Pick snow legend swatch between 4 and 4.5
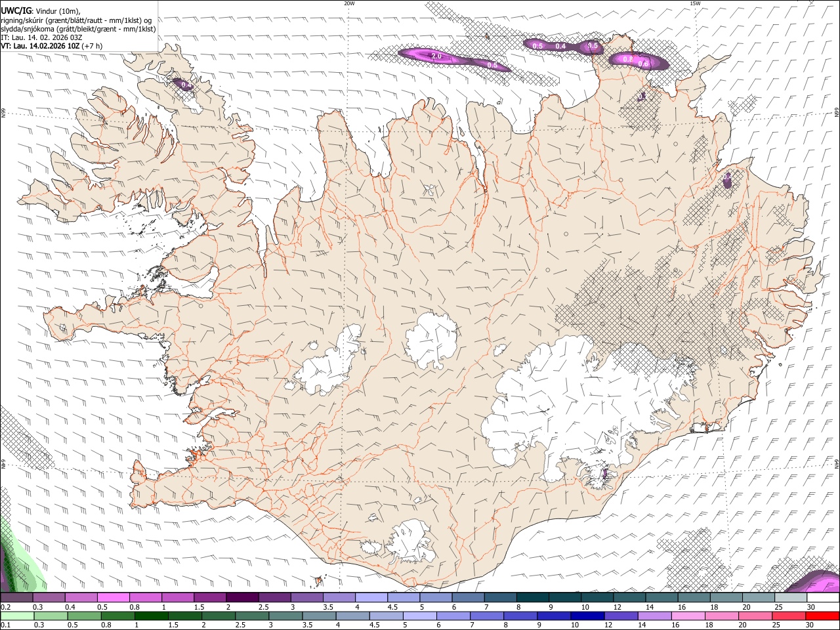Viewport: 840px width, 630px height. (371, 597)
